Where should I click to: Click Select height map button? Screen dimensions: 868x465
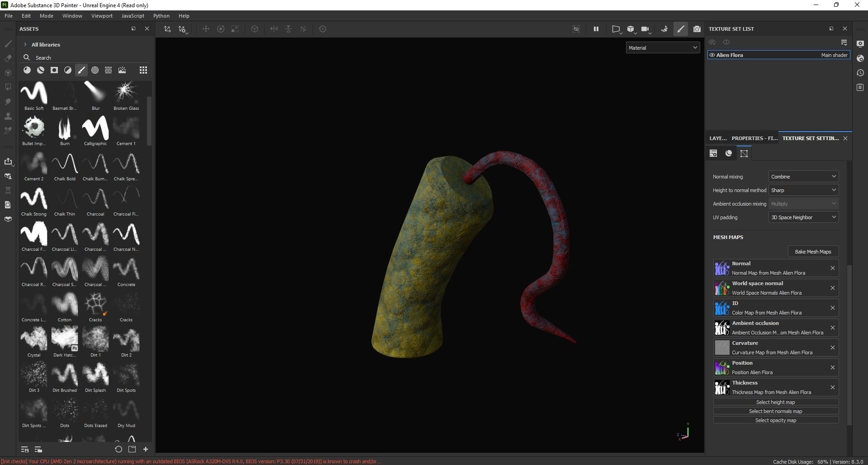pos(776,402)
